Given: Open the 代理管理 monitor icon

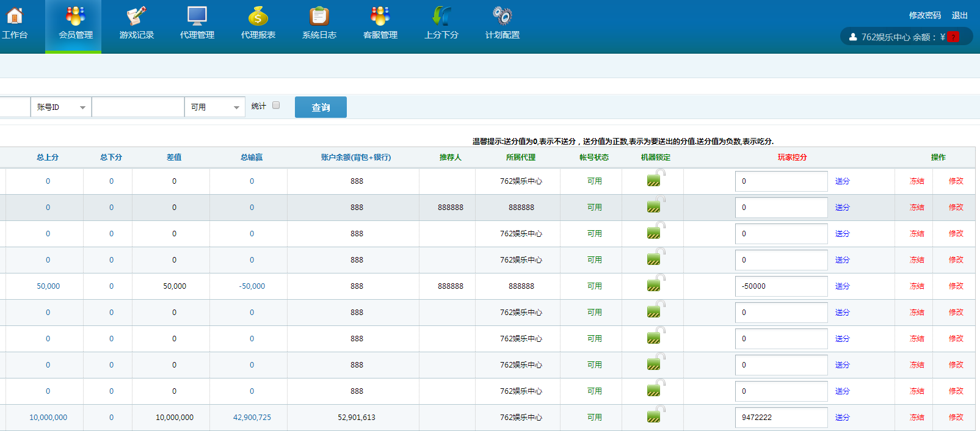Looking at the screenshot, I should coord(197,16).
